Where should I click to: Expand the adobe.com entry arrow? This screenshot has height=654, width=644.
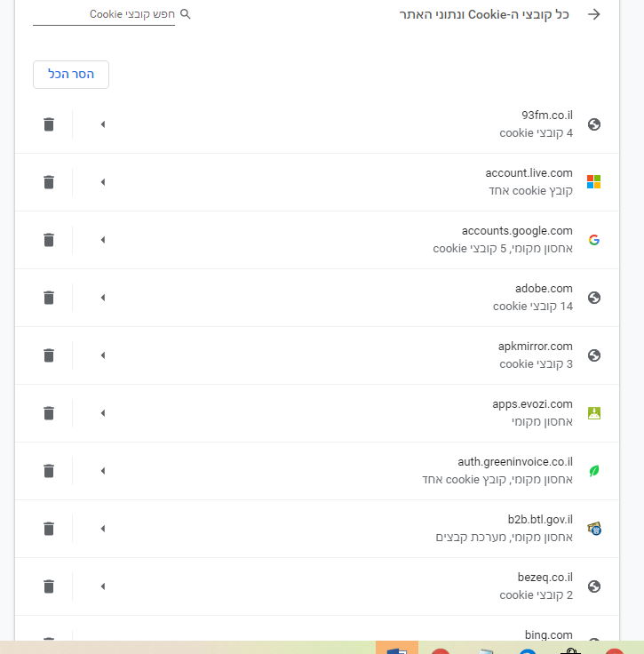click(x=102, y=298)
